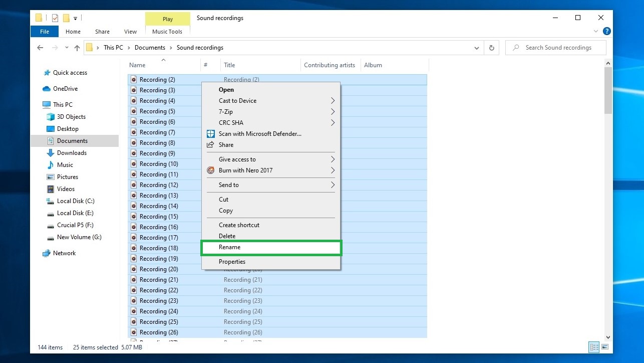Open the View ribbon tab
Viewport: 644px width, 363px height.
pos(130,32)
